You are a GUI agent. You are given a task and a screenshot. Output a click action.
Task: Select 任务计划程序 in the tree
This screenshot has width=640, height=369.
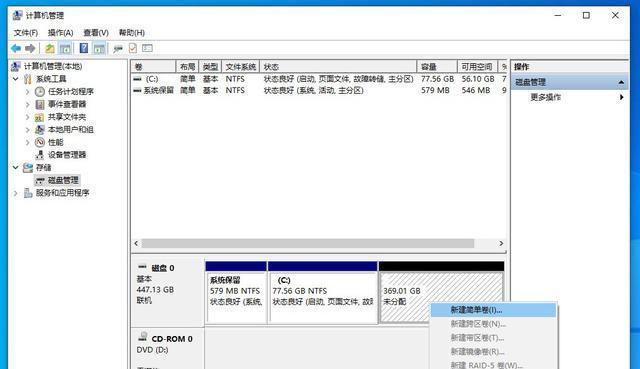[x=71, y=91]
